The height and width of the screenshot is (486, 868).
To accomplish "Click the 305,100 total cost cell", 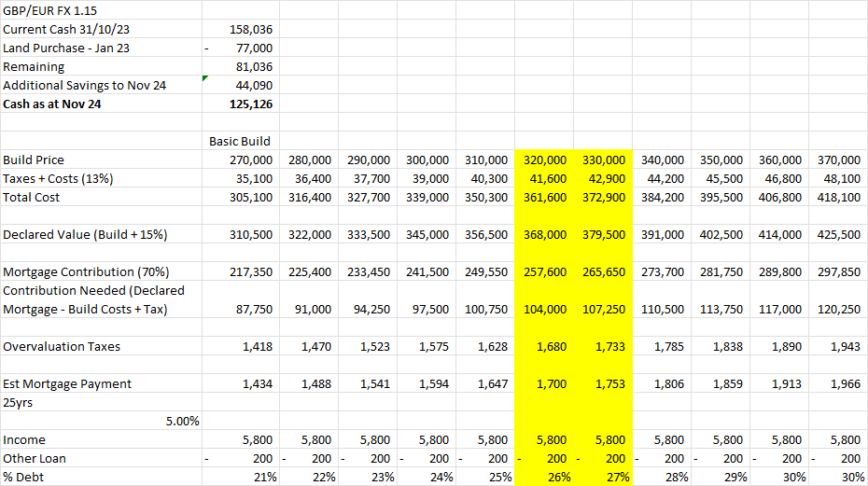I will point(250,197).
